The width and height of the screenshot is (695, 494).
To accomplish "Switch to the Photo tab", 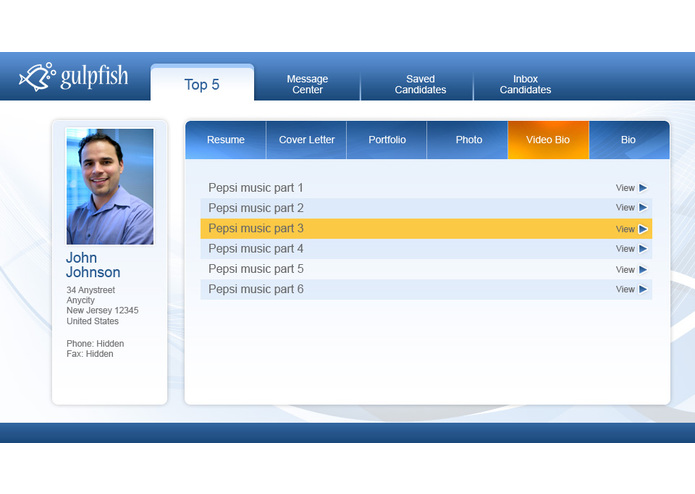I will click(x=469, y=140).
